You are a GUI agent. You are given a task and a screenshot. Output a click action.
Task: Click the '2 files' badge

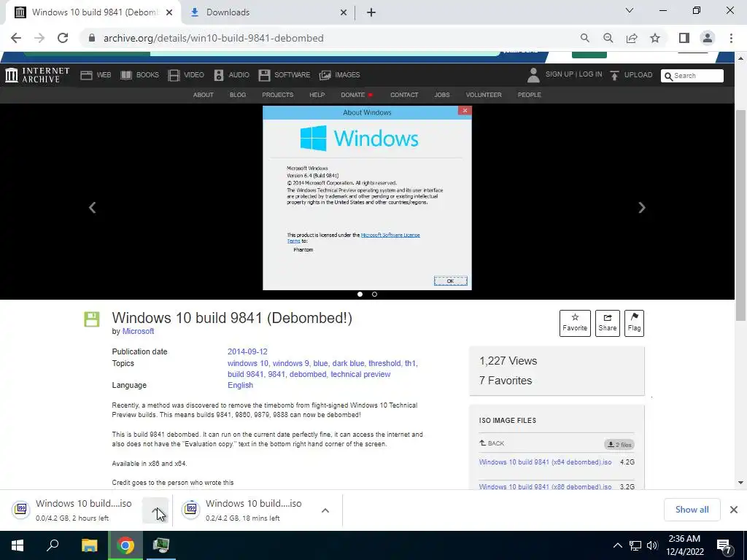click(619, 445)
